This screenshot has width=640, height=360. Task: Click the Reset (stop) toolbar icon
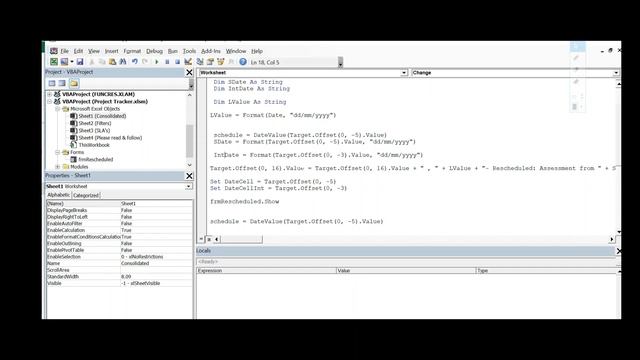pyautogui.click(x=177, y=62)
